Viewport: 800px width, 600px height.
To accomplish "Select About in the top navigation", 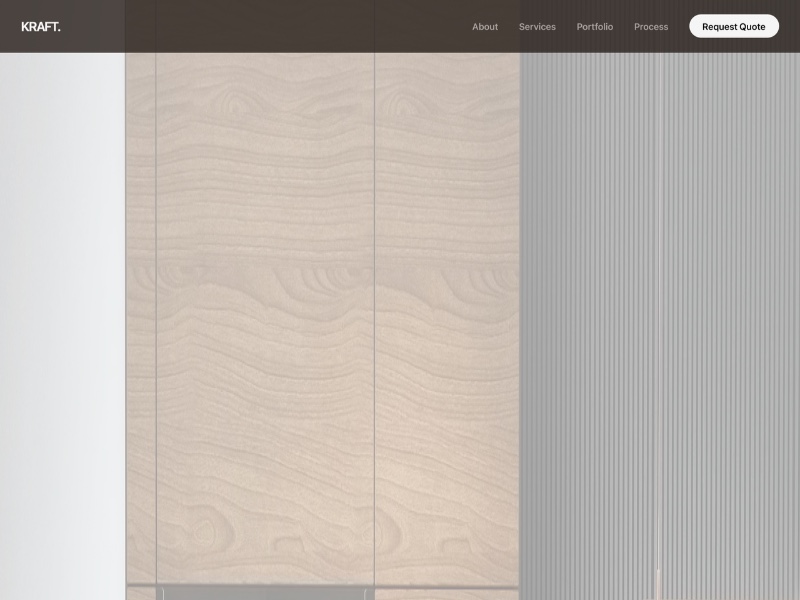I will pos(485,27).
